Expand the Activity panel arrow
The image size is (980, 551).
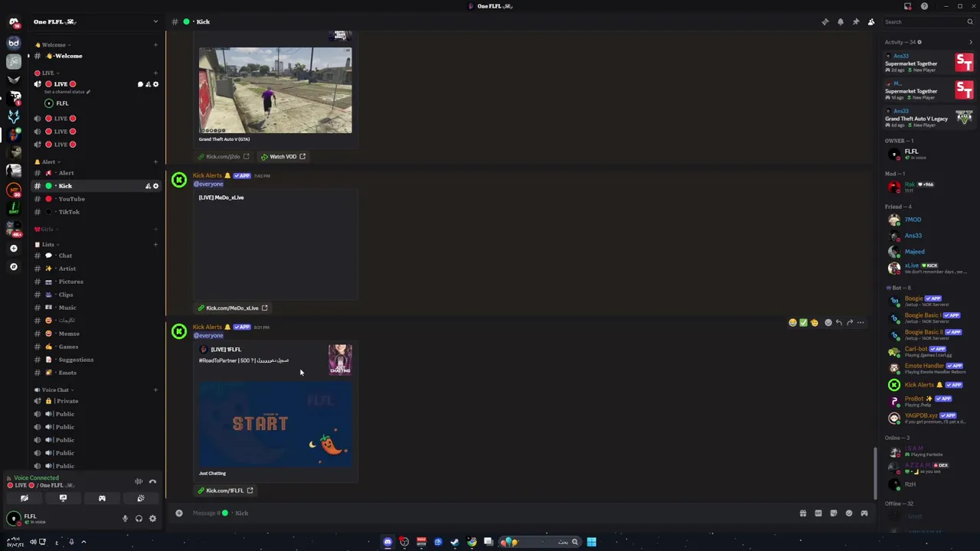[971, 42]
